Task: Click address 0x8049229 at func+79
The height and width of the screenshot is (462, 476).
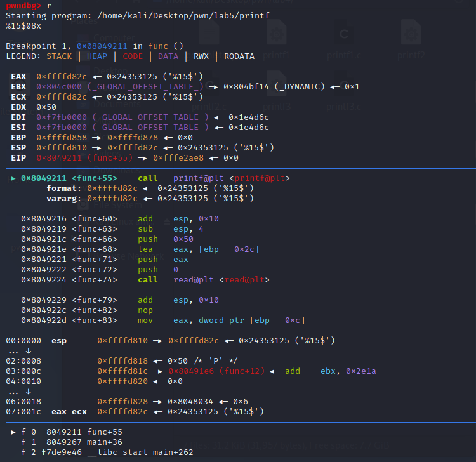Action: 44,300
